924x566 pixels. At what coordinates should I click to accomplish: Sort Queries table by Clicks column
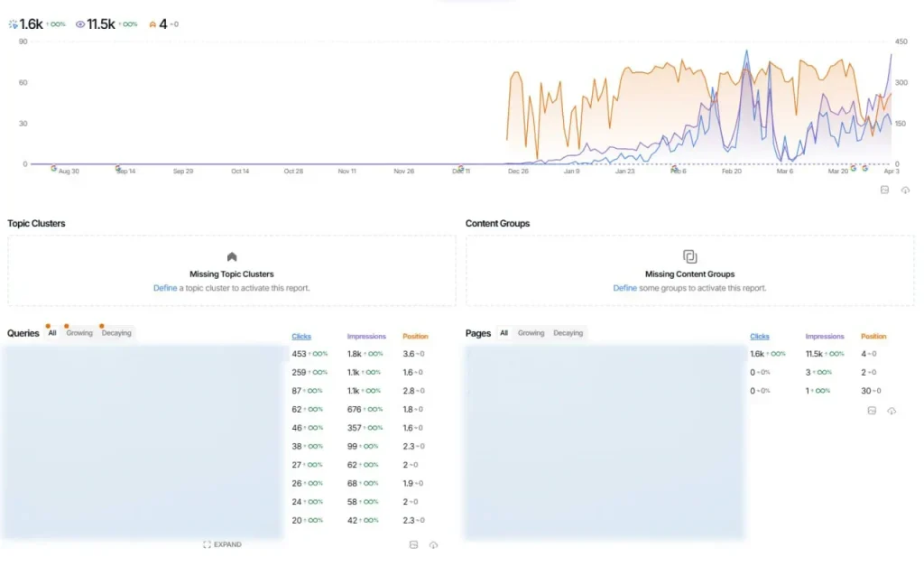coord(300,337)
